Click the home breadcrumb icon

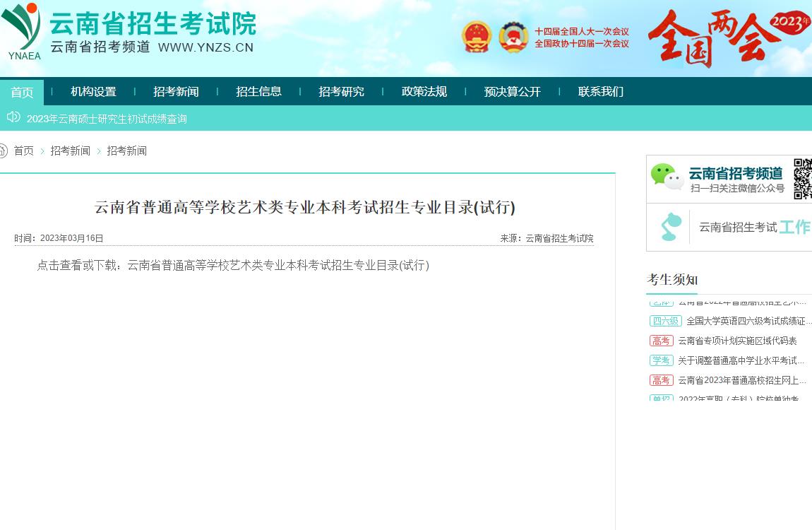point(3,151)
